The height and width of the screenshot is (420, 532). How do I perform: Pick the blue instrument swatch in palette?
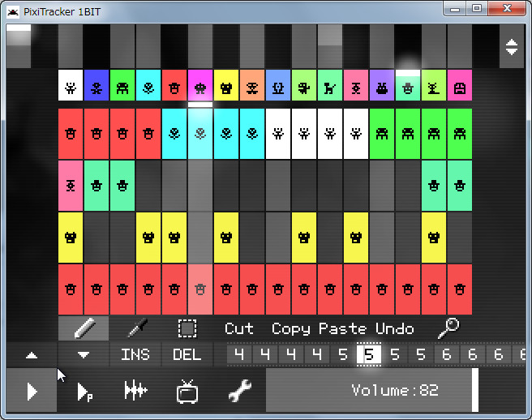tap(97, 85)
